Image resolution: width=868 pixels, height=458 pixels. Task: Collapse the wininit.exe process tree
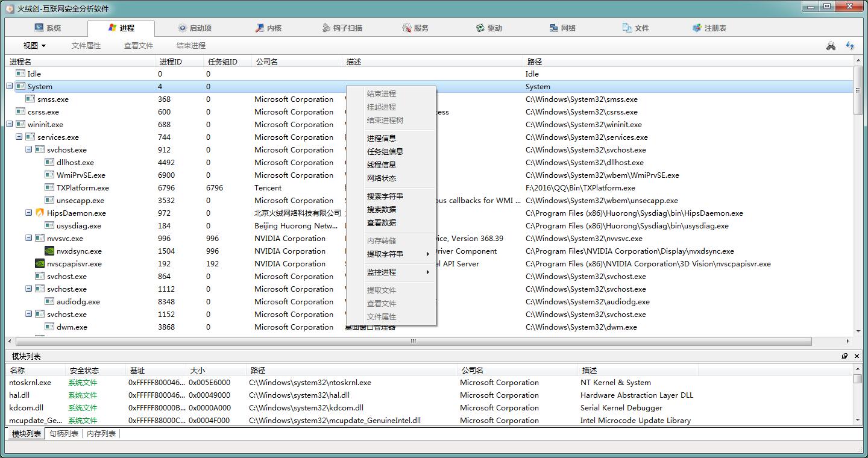click(10, 124)
